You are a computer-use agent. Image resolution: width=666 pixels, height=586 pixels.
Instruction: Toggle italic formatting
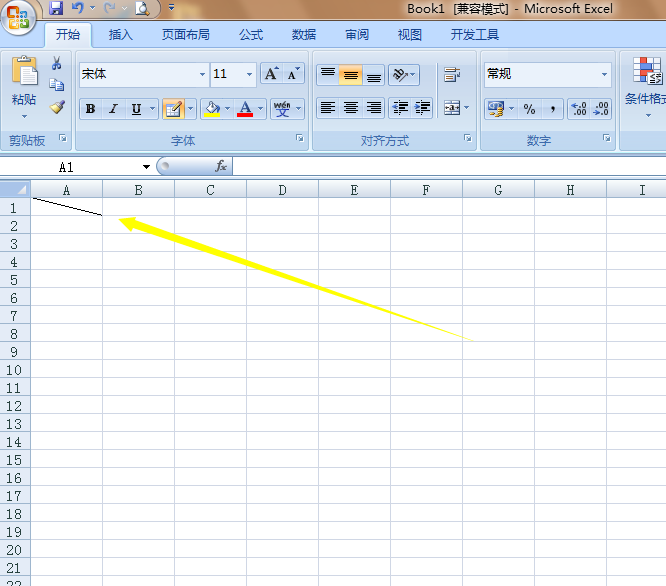click(x=113, y=109)
